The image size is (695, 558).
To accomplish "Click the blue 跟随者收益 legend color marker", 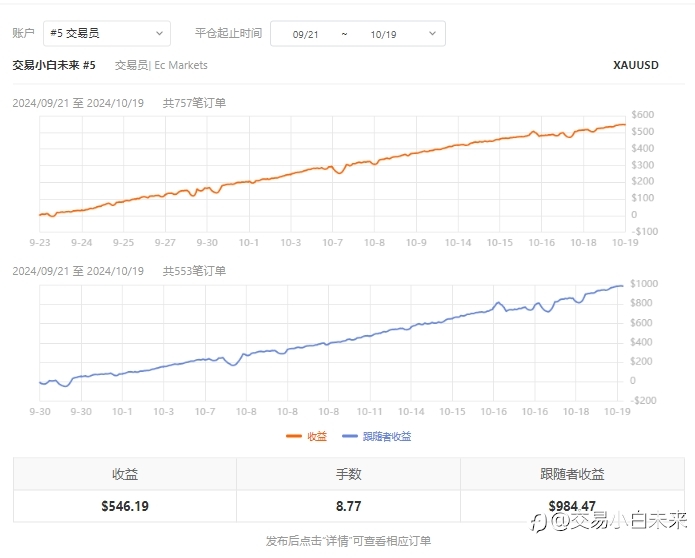I will [x=350, y=437].
